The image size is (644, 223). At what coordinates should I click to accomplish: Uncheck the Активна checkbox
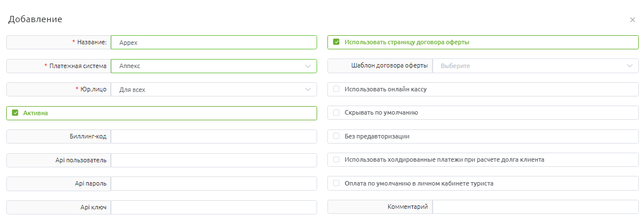tap(15, 113)
